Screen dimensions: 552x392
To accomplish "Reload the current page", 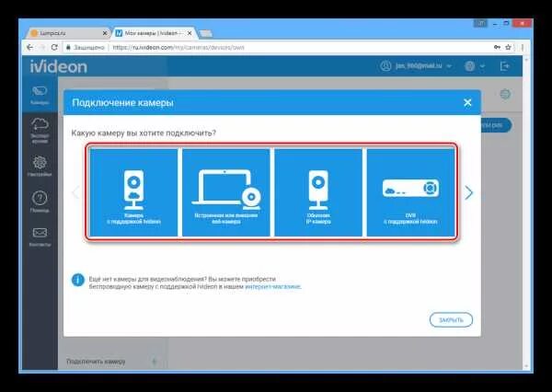I will pos(54,47).
